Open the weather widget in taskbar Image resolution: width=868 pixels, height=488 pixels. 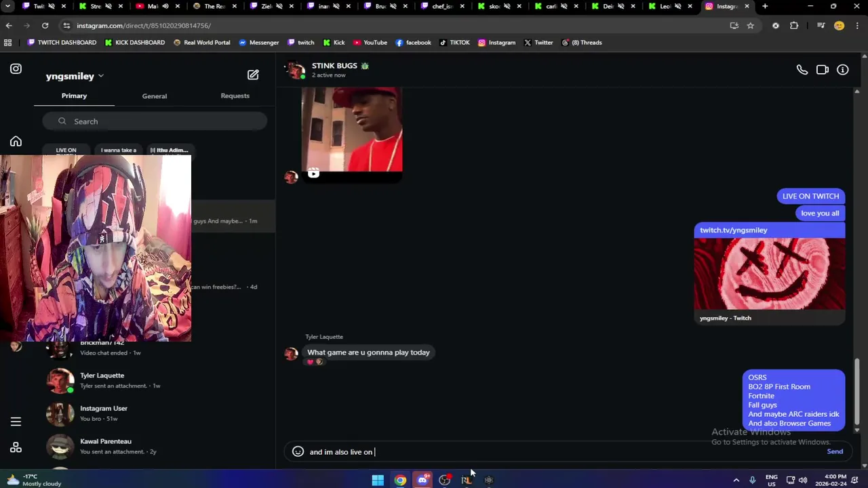point(34,480)
